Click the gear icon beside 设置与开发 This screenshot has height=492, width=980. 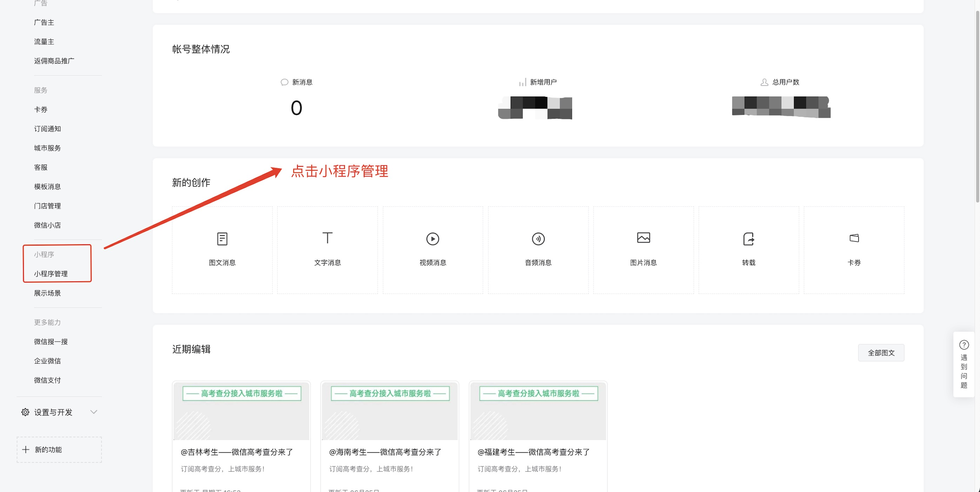25,412
